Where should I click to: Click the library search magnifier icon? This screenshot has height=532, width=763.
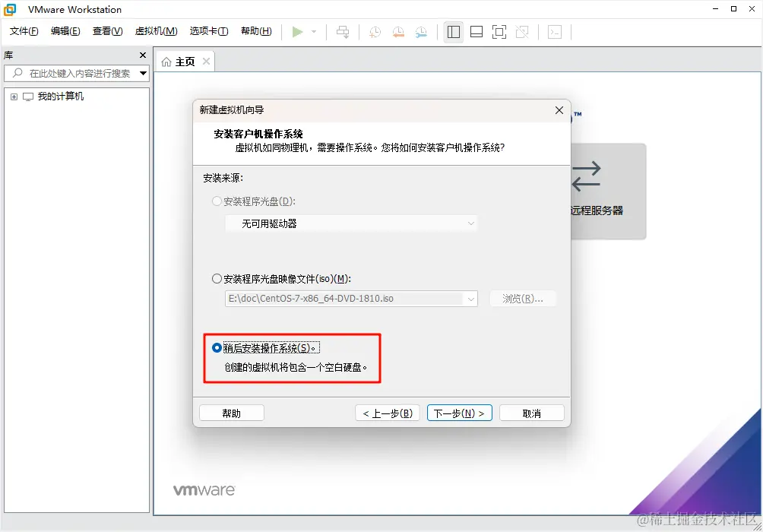[x=17, y=73]
